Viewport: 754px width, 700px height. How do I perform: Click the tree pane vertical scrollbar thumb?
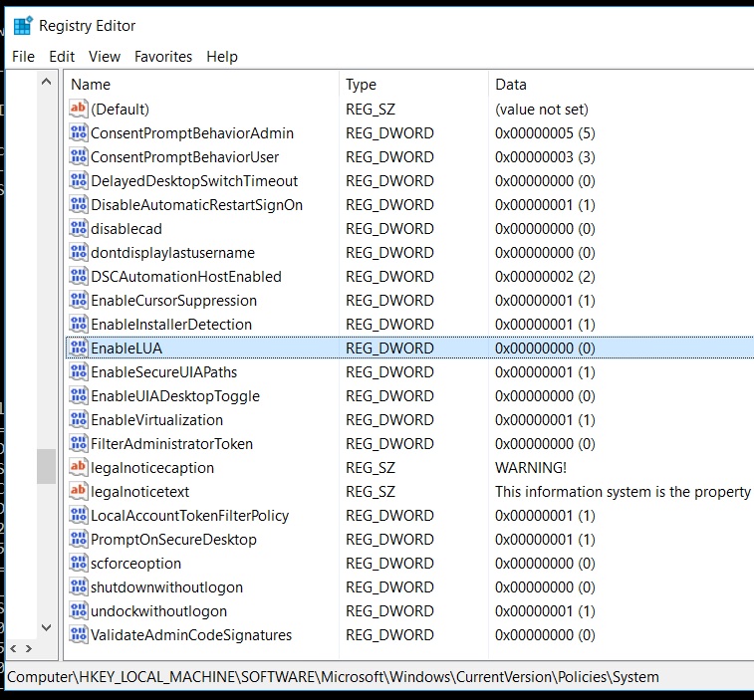[x=46, y=466]
